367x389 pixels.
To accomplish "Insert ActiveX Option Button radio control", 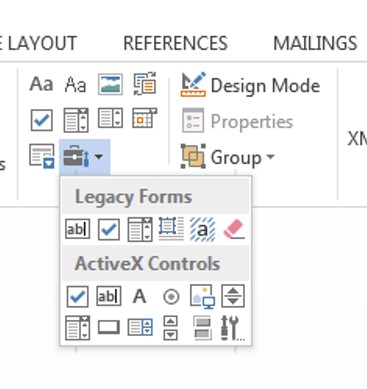I will click(171, 296).
